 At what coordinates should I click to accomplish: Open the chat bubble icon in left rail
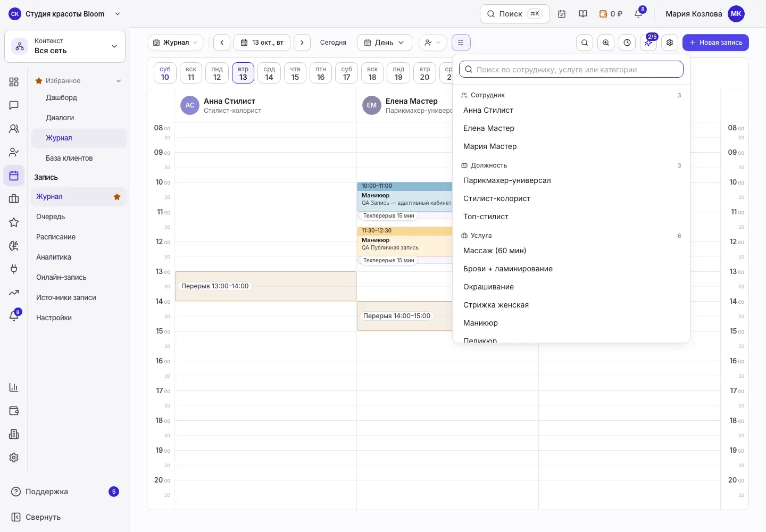[x=14, y=105]
